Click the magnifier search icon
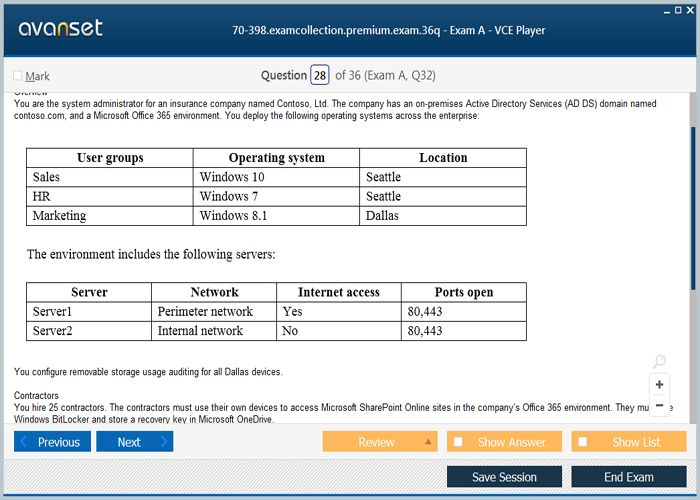 click(659, 361)
